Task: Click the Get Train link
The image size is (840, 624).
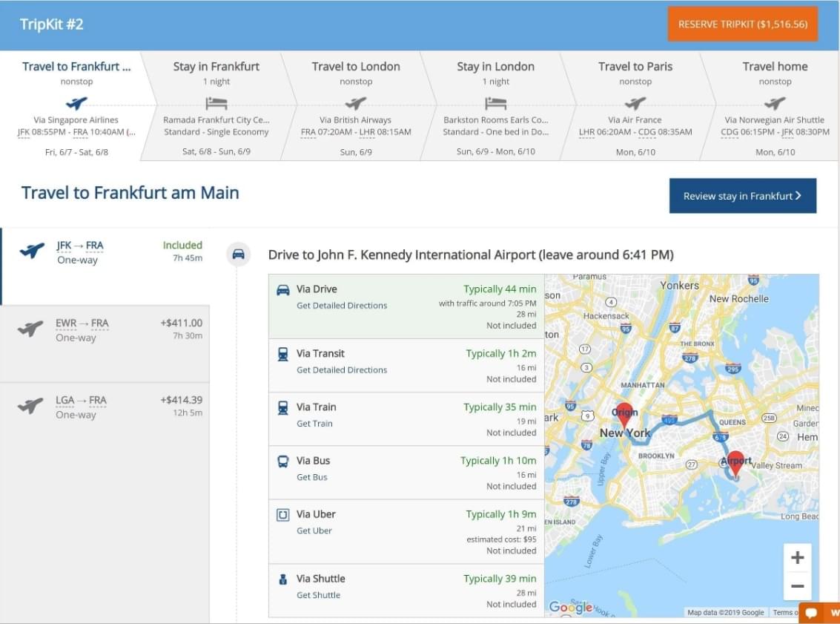Action: tap(314, 424)
